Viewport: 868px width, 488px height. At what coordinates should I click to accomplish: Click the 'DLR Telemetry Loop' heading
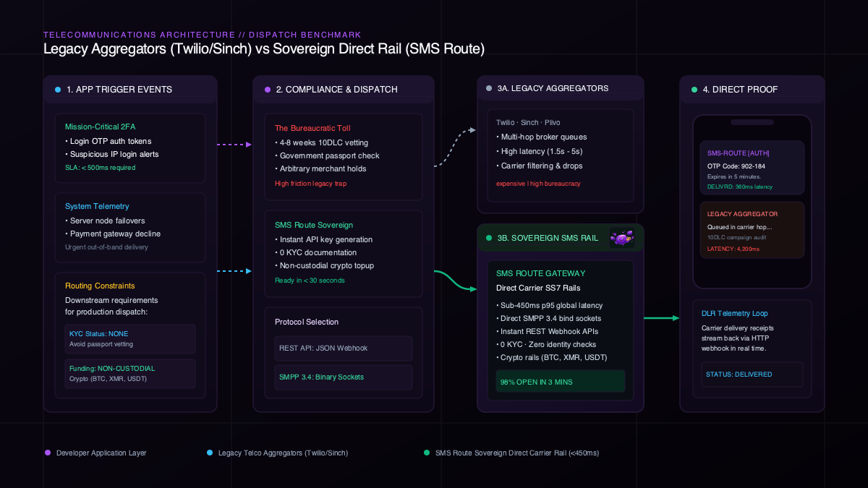pyautogui.click(x=735, y=313)
